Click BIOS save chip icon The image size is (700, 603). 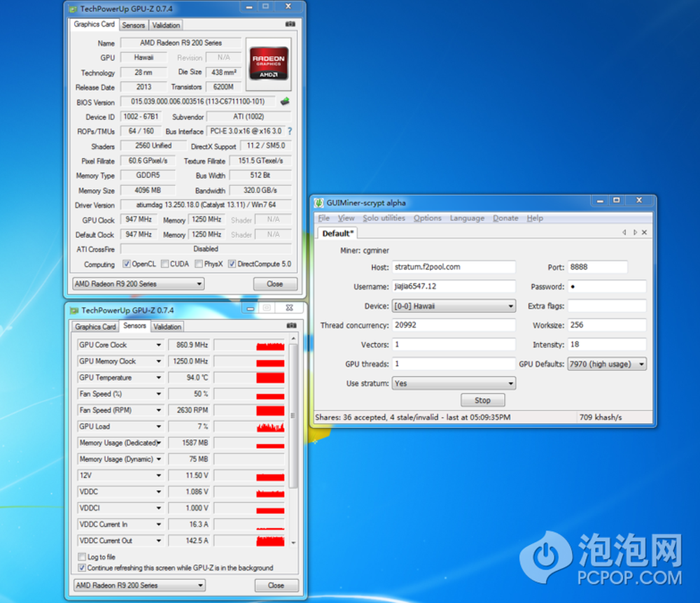285,101
